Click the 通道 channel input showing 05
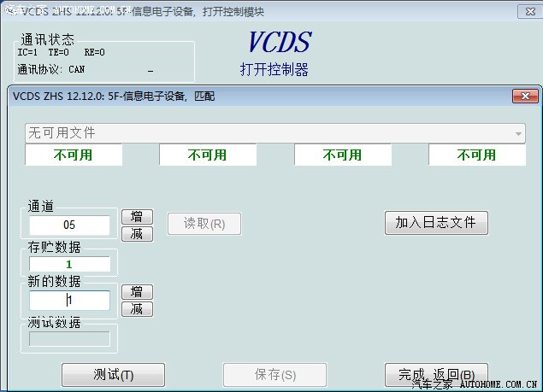 pos(69,225)
